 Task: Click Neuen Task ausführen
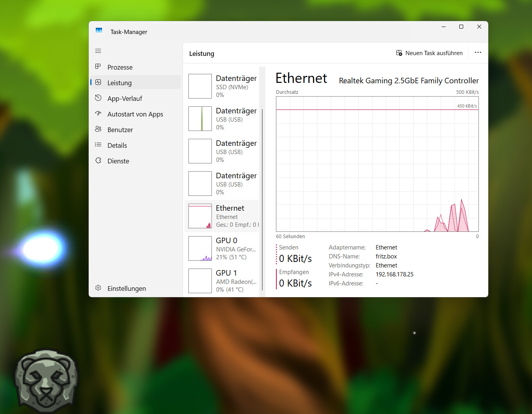click(x=429, y=53)
